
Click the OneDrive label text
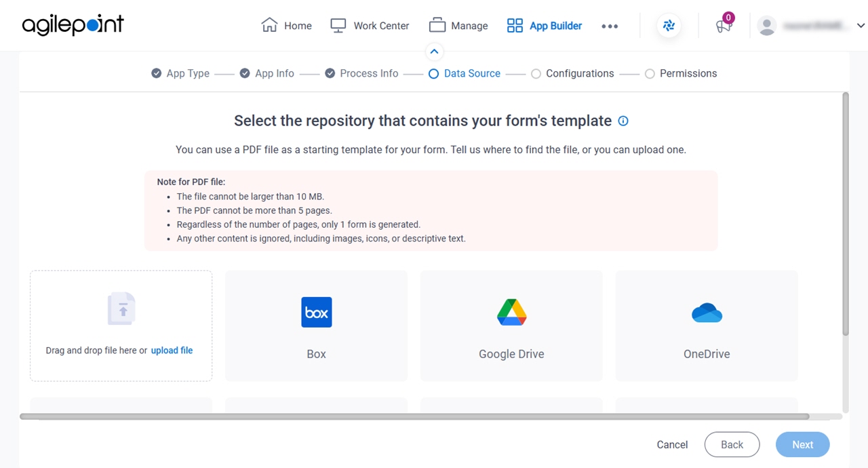pos(707,354)
